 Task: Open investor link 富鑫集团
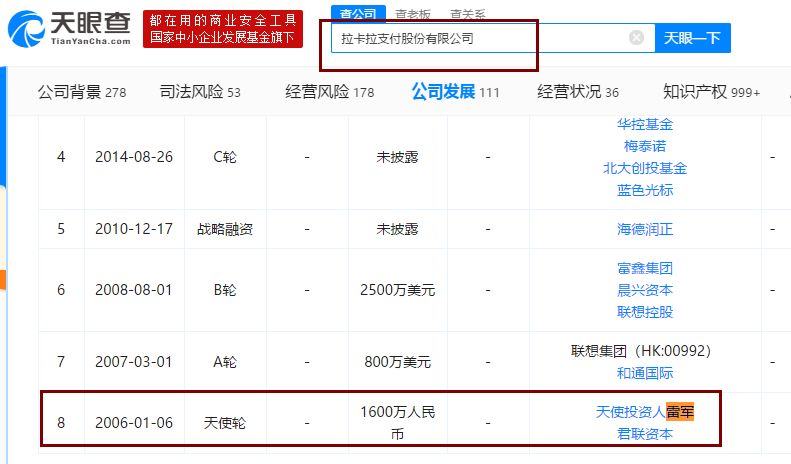tap(645, 268)
